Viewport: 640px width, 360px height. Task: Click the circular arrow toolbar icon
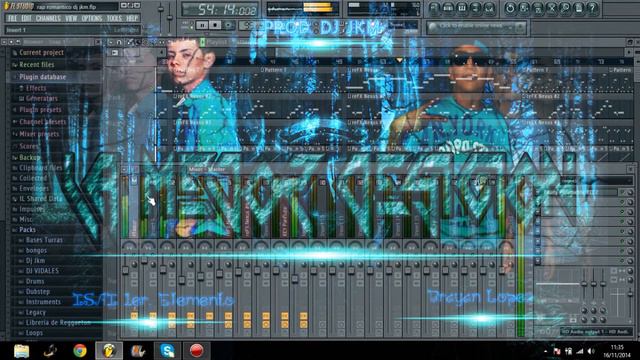(x=510, y=8)
